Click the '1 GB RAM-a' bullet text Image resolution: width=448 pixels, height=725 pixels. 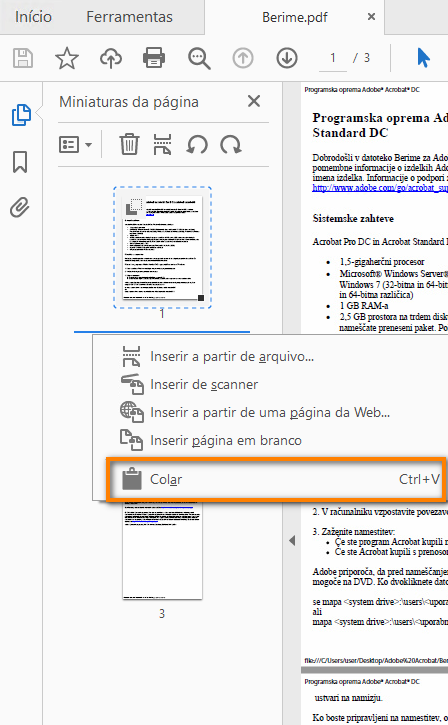tap(364, 306)
